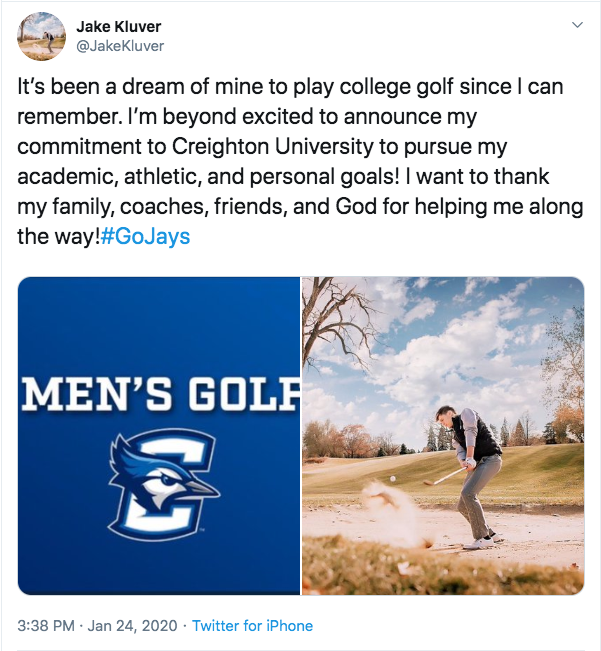Click Jake Kluver's profile avatar
The width and height of the screenshot is (601, 651).
tap(41, 36)
